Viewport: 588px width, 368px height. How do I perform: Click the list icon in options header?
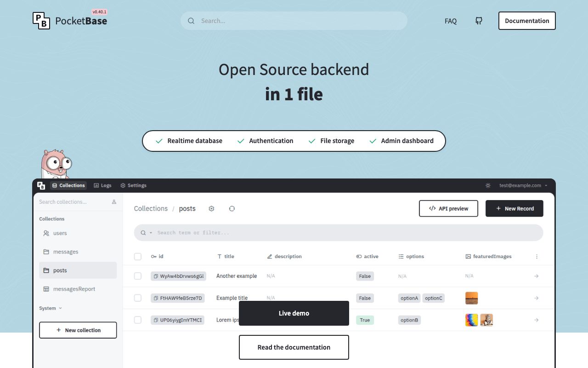401,257
